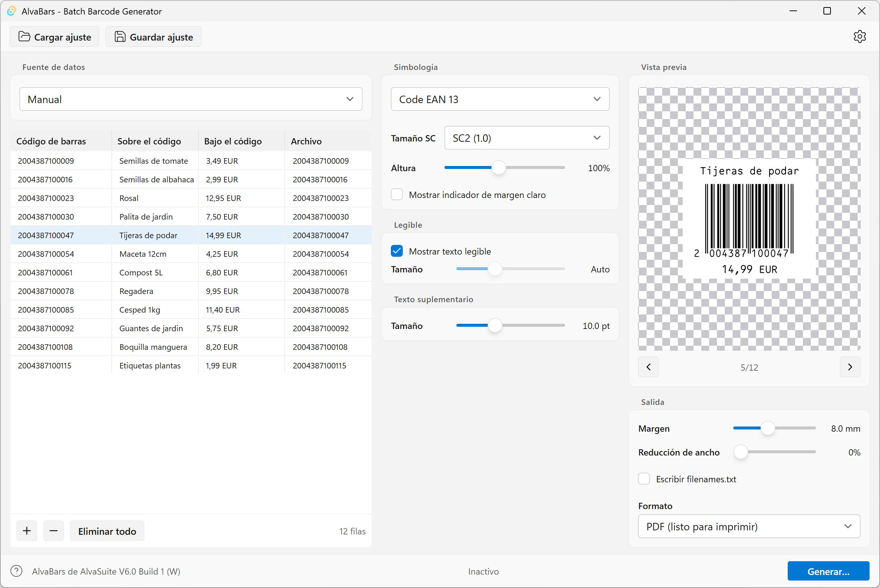Click AlvaBars de AlvaSuite version text

pyautogui.click(x=106, y=571)
